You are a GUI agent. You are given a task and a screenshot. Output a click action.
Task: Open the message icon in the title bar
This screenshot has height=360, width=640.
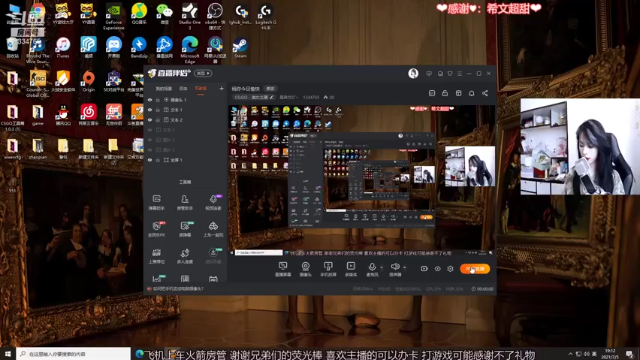coord(429,73)
